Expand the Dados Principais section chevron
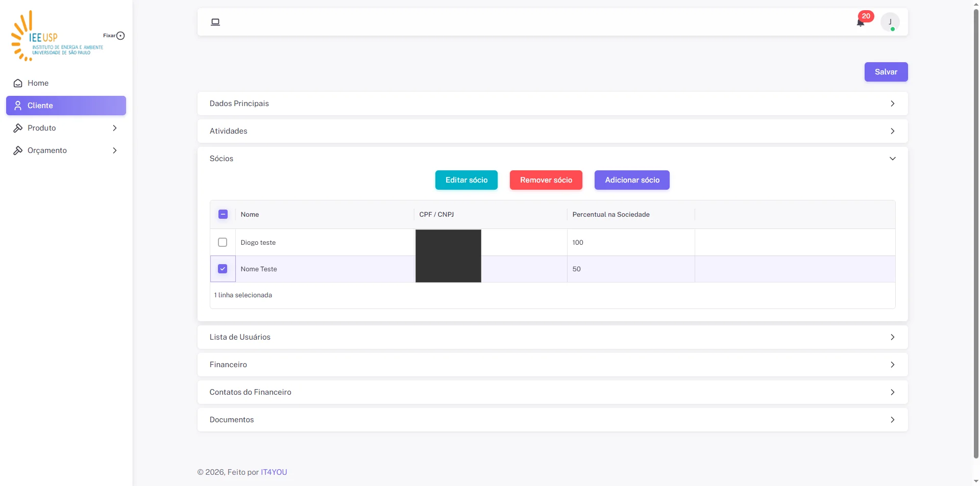980x486 pixels. tap(892, 104)
